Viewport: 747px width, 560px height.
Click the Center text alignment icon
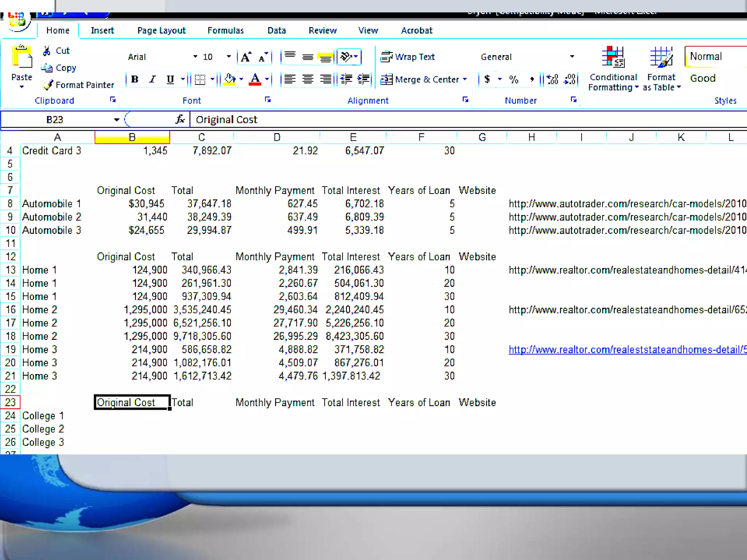(308, 79)
